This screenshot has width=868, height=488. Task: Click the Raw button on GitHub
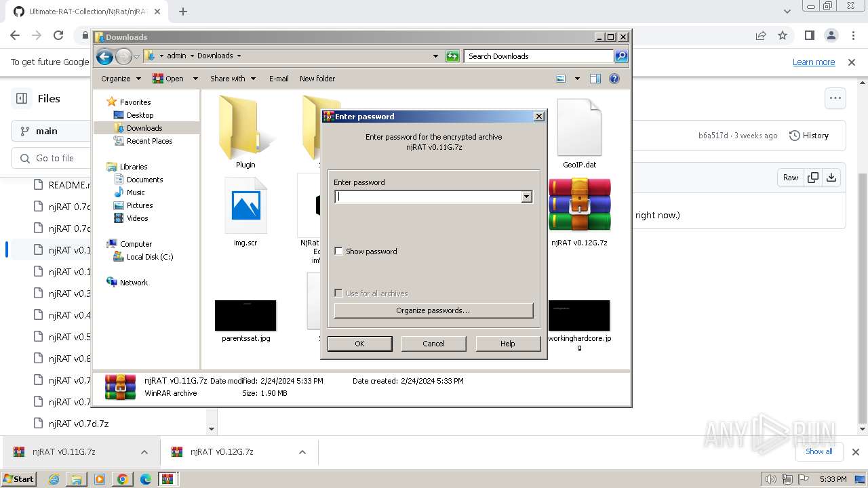pos(791,178)
